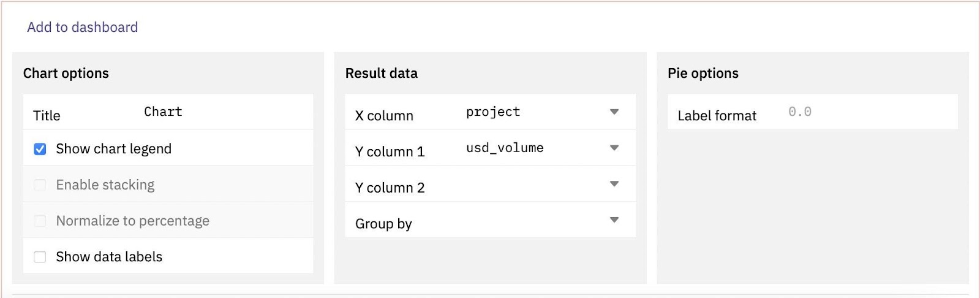Select the project value in X column

(x=493, y=112)
